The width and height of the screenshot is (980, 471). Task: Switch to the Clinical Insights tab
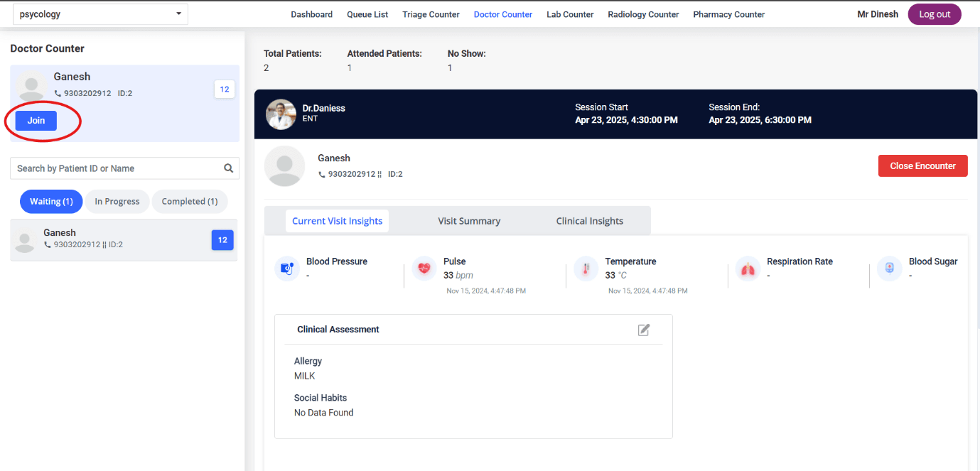coord(589,221)
